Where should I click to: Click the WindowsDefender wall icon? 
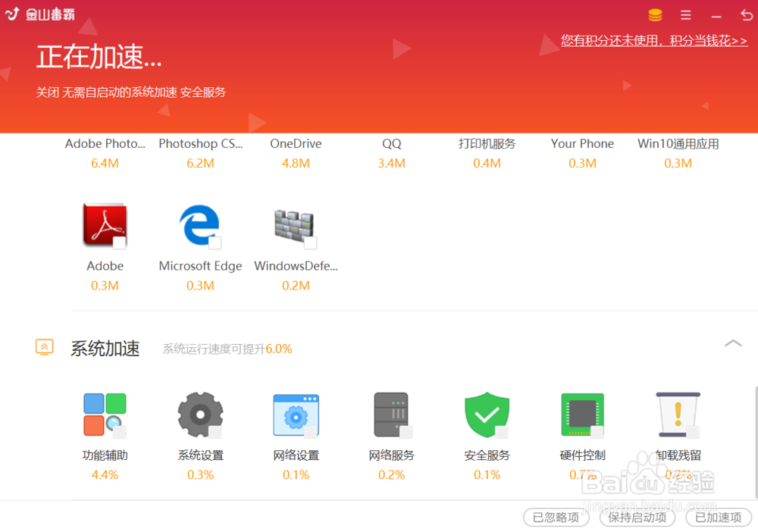pos(296,228)
